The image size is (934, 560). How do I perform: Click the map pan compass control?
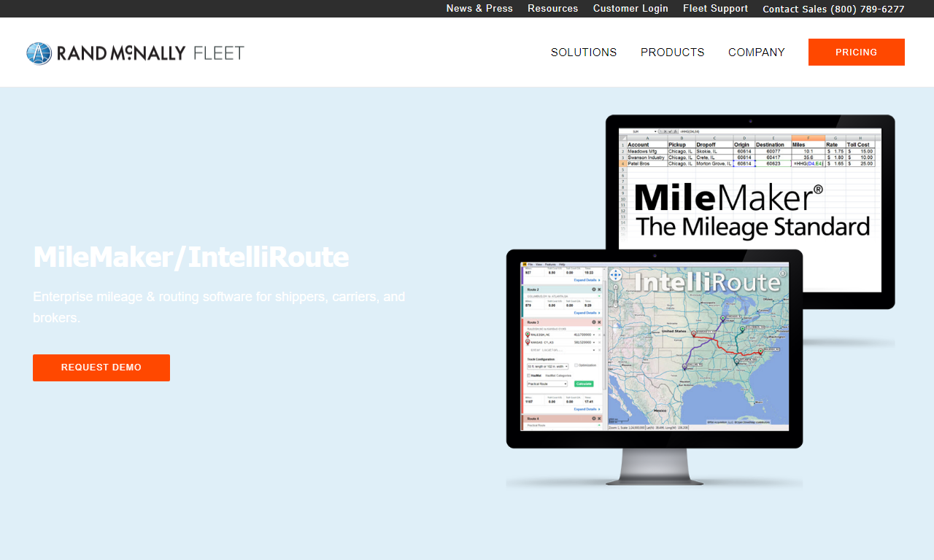615,275
